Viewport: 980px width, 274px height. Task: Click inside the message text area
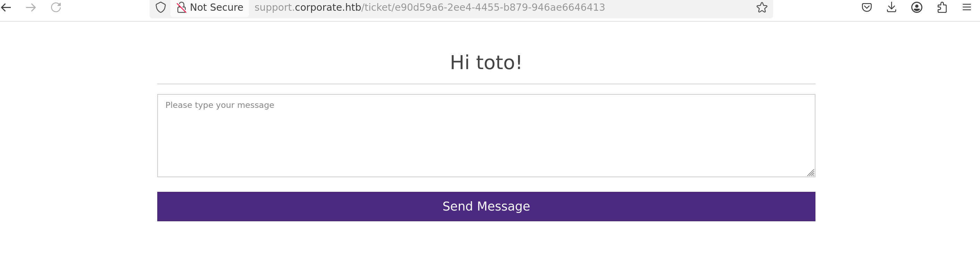coord(486,135)
